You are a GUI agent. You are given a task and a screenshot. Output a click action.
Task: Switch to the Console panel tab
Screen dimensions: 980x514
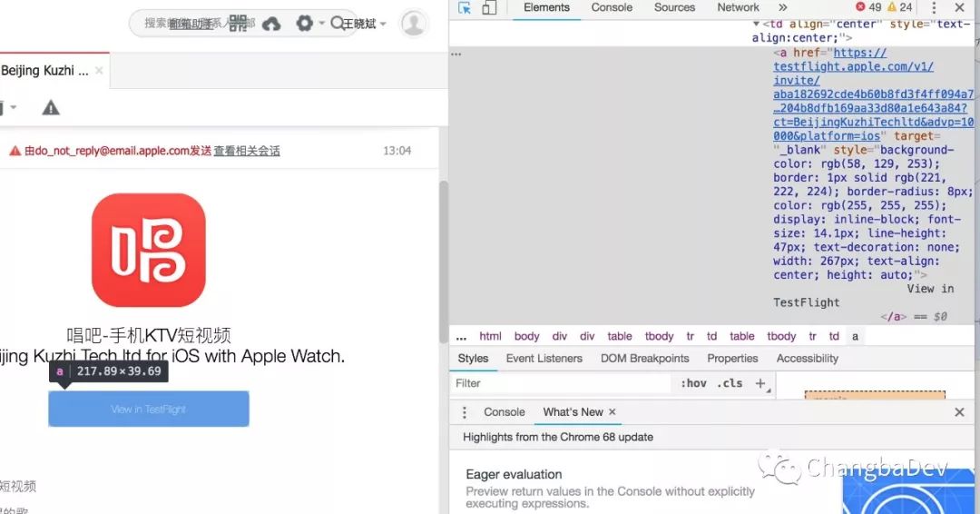(x=612, y=7)
